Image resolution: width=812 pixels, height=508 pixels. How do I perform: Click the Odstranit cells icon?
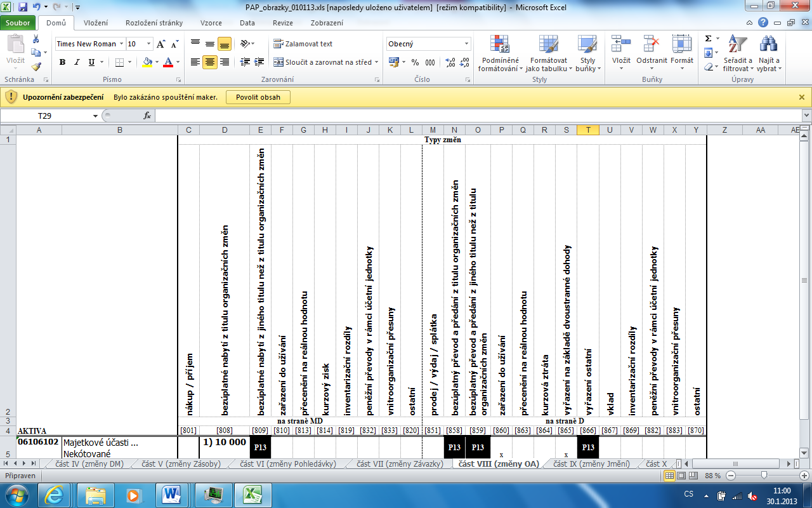coord(652,44)
